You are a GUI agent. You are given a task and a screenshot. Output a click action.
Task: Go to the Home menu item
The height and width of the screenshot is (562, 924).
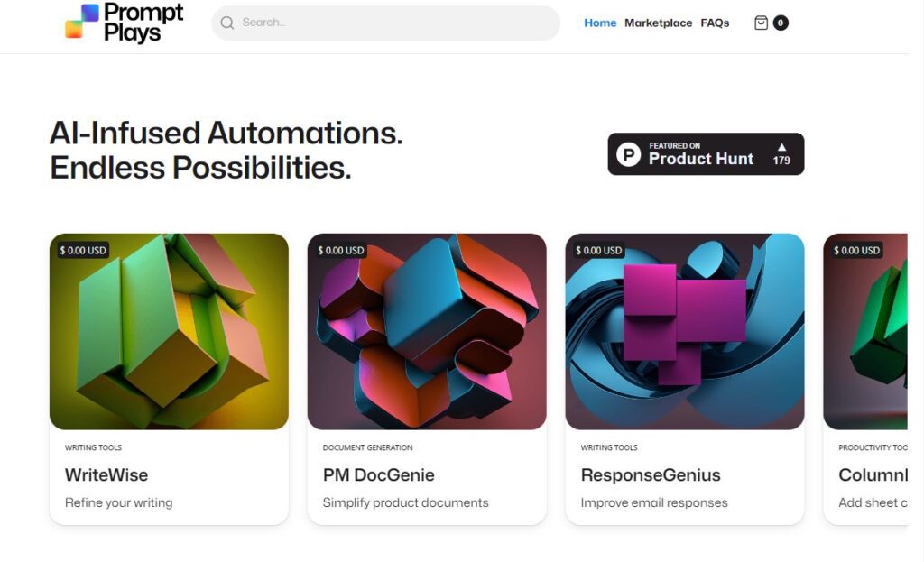point(600,23)
